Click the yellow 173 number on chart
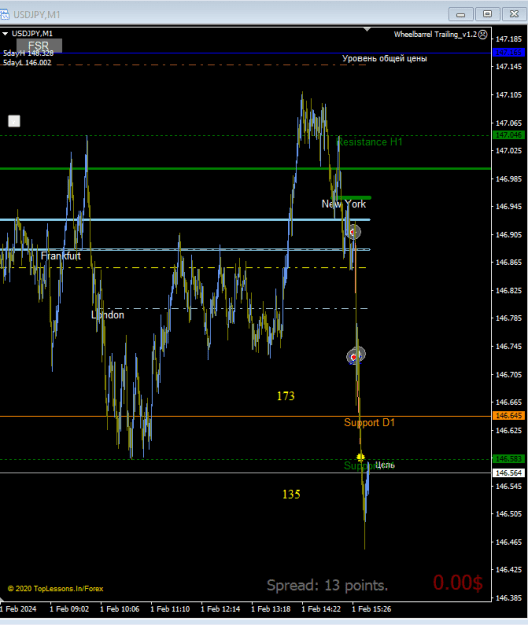The width and height of the screenshot is (528, 625). pyautogui.click(x=286, y=396)
